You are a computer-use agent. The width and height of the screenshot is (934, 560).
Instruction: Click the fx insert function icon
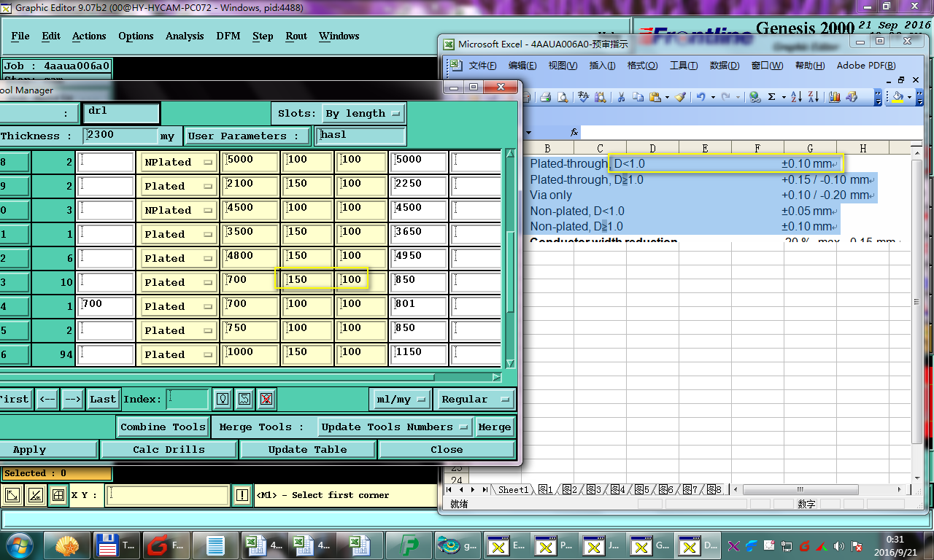574,132
